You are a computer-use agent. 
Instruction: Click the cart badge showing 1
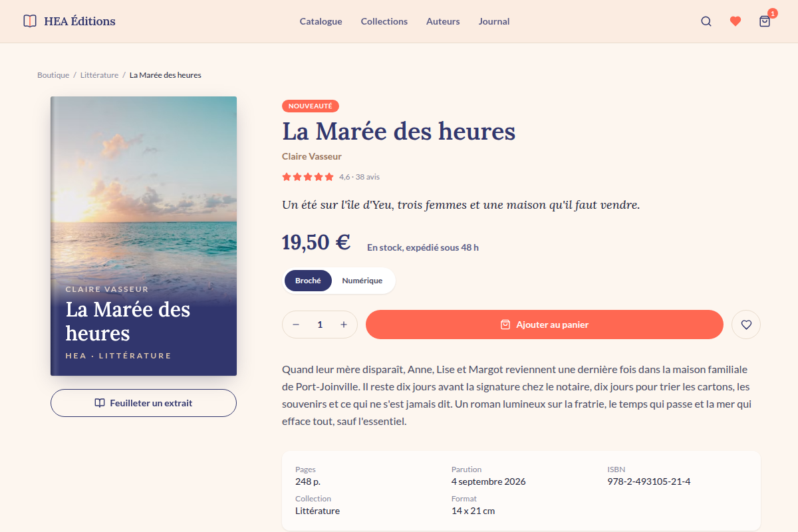pyautogui.click(x=773, y=13)
